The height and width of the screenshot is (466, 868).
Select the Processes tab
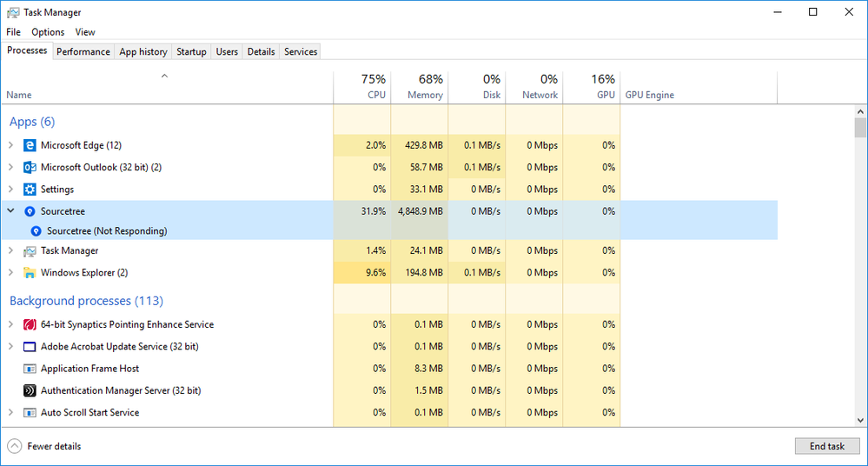click(27, 50)
